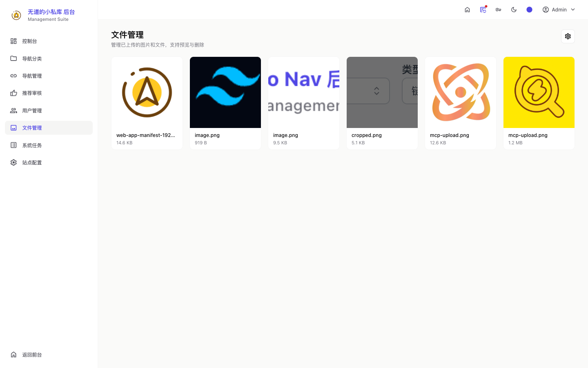Click 返回前台 link
The width and height of the screenshot is (588, 368).
pos(49,355)
